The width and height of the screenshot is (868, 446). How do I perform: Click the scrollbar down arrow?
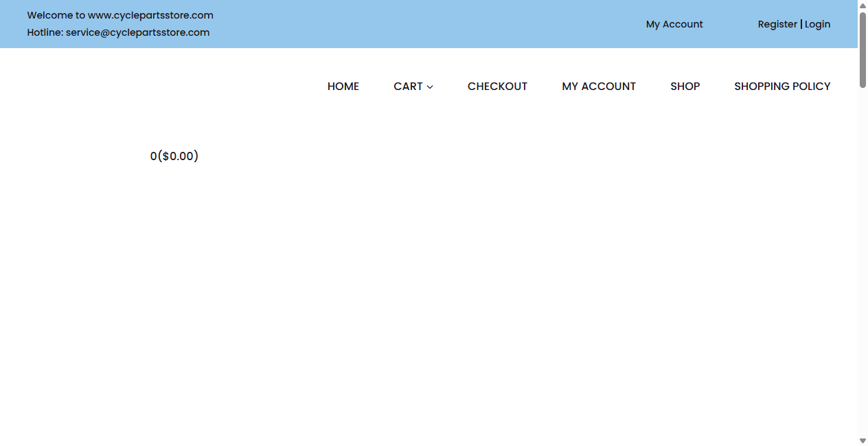click(863, 441)
